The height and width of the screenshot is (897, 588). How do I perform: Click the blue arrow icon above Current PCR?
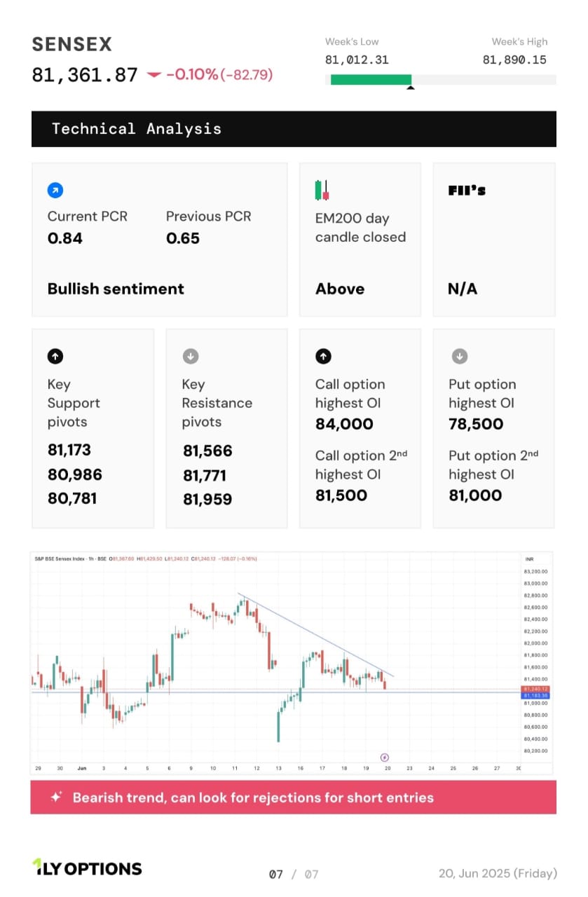tap(55, 190)
